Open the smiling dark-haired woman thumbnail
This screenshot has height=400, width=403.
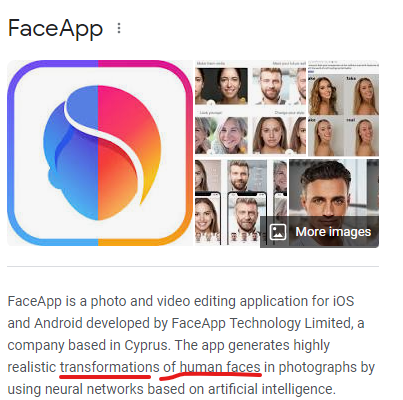tap(221, 86)
